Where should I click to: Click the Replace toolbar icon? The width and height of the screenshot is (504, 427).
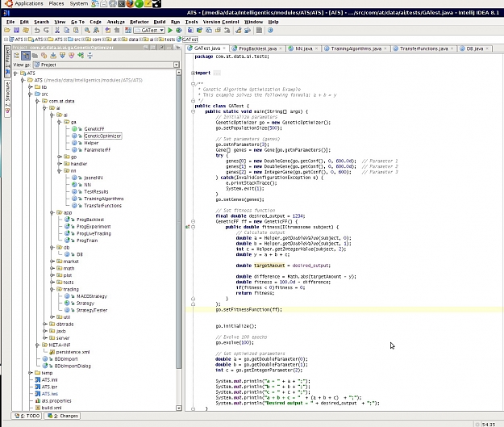[x=97, y=30]
